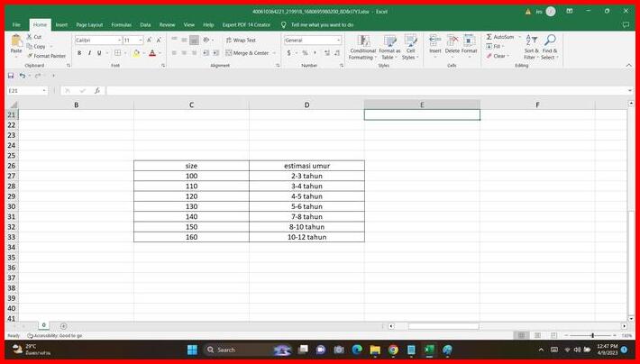Click the Find & Select magnifier
This screenshot has height=364, width=640.
click(549, 47)
